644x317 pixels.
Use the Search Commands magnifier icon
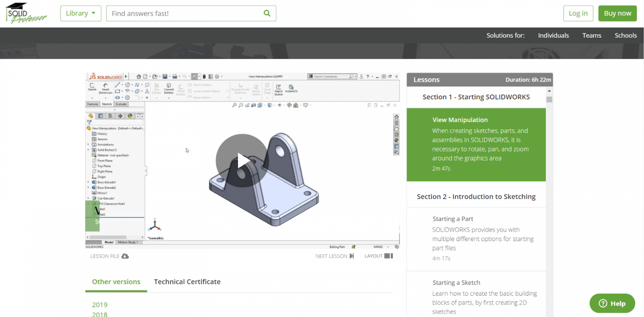(x=351, y=75)
